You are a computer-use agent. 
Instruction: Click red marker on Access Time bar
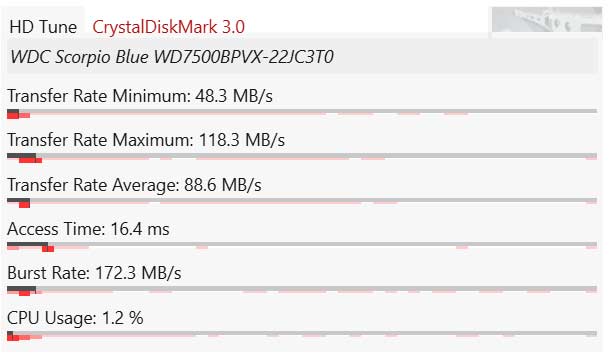(48, 249)
